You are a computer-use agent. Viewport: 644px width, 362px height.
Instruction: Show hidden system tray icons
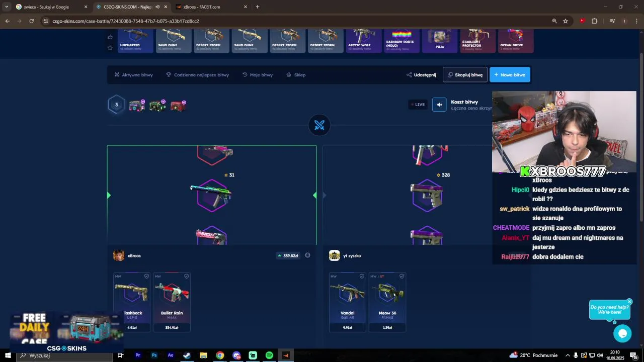pos(568,355)
